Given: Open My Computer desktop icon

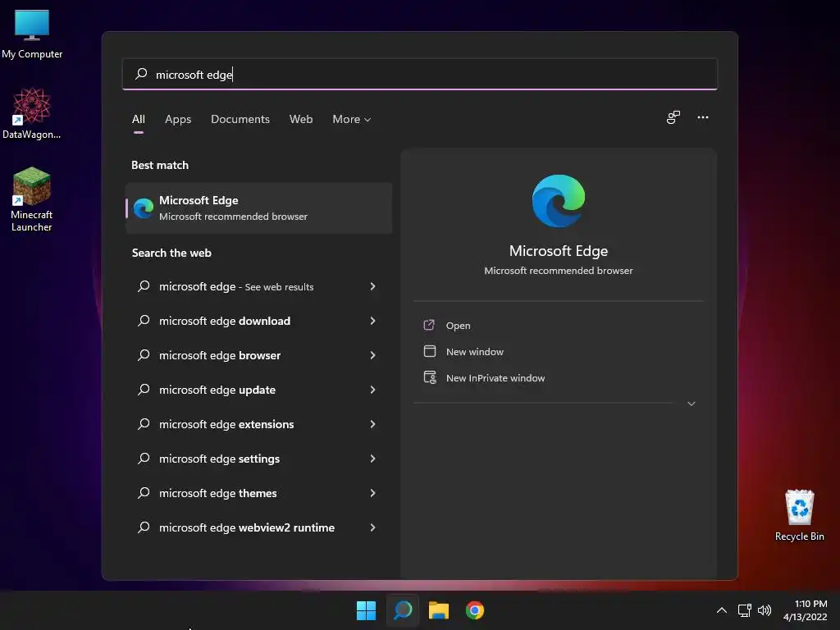Looking at the screenshot, I should pos(32,34).
